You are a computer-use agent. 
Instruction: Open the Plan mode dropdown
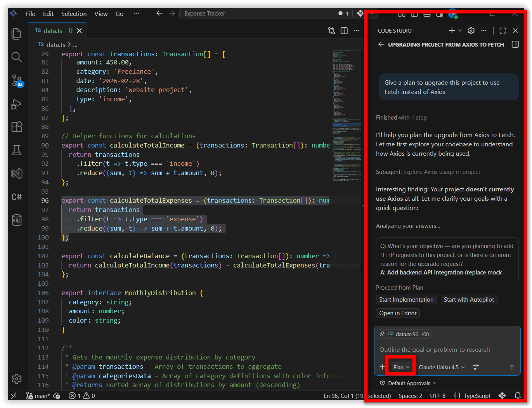click(401, 367)
